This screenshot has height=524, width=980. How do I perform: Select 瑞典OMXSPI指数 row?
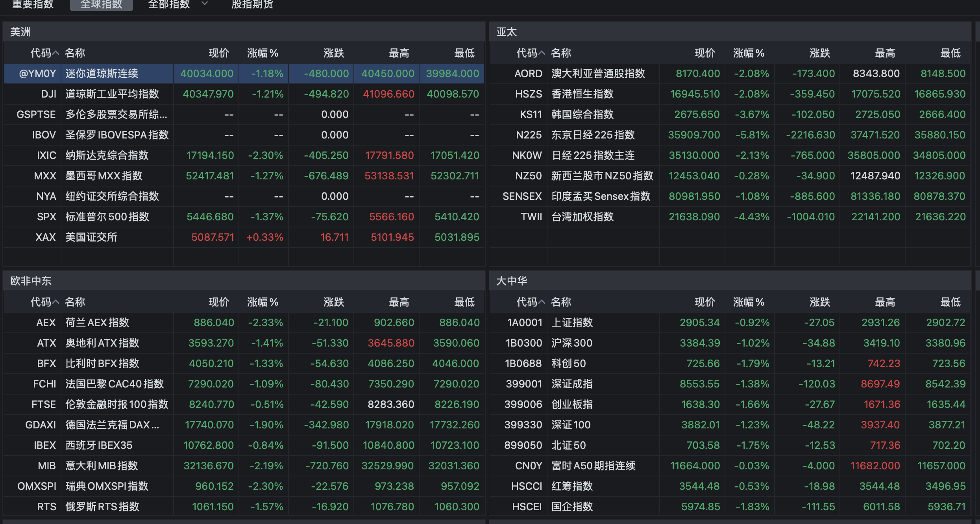[244, 486]
